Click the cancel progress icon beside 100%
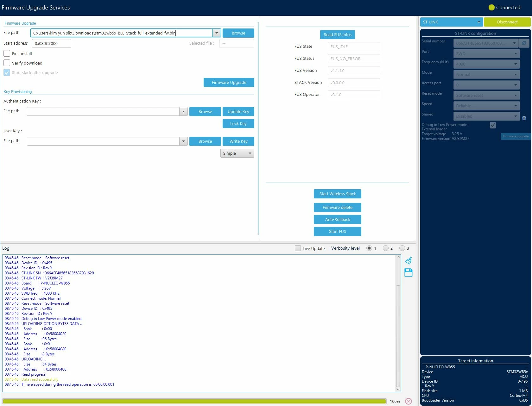The image size is (532, 406). [408, 401]
